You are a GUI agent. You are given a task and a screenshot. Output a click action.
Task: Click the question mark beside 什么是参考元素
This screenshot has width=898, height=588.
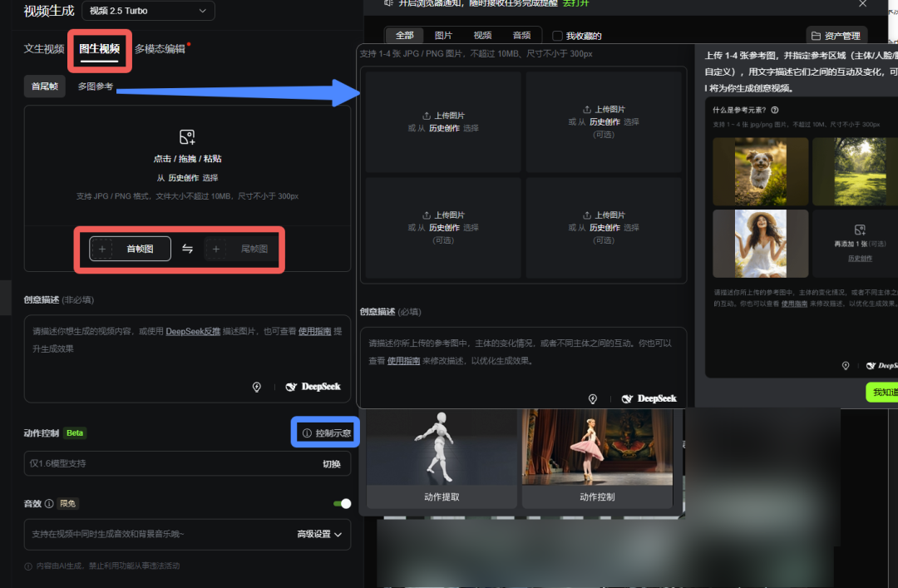coord(775,110)
